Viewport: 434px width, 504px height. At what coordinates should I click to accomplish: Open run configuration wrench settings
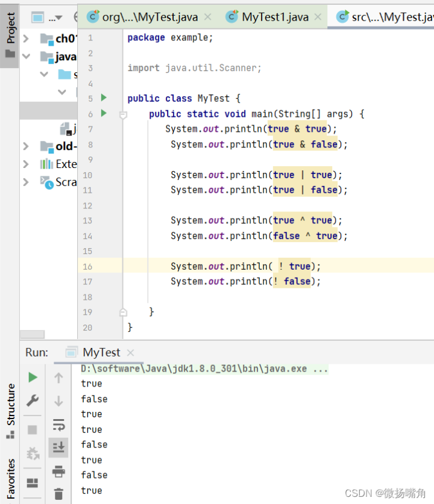point(33,401)
